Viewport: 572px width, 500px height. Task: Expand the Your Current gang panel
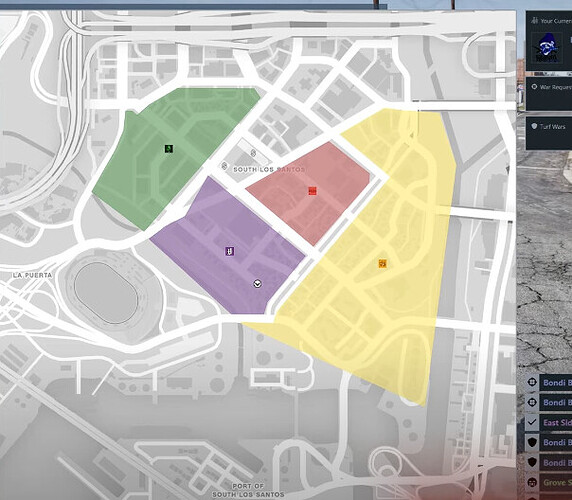click(x=549, y=40)
